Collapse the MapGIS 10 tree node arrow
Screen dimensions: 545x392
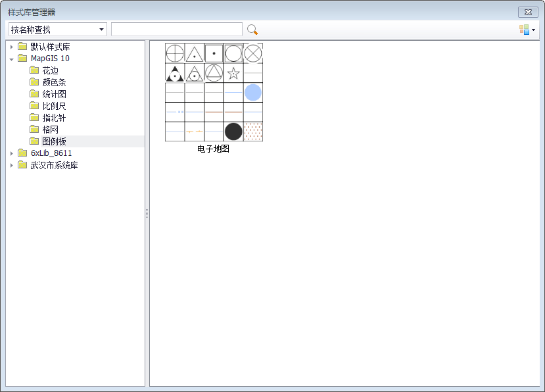[x=12, y=59]
